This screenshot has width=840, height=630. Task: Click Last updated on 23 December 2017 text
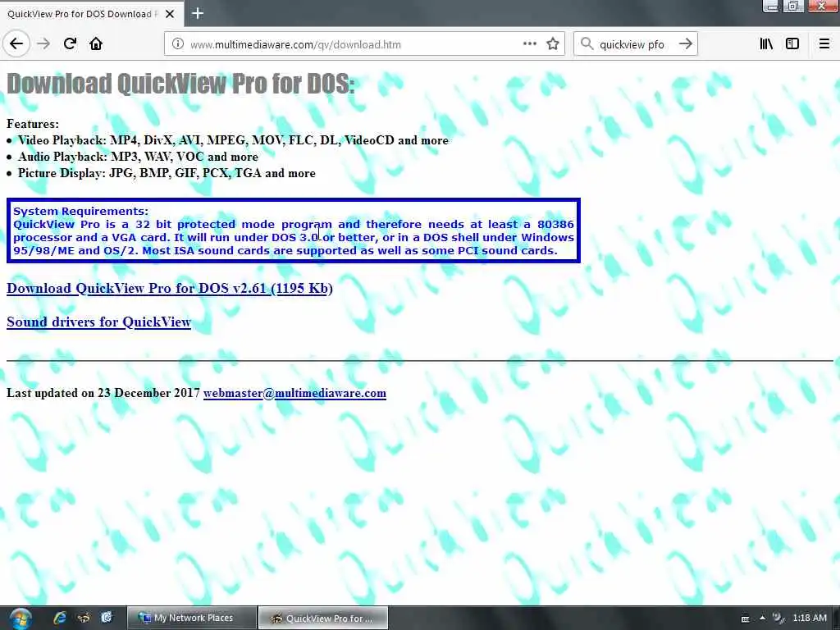[103, 393]
